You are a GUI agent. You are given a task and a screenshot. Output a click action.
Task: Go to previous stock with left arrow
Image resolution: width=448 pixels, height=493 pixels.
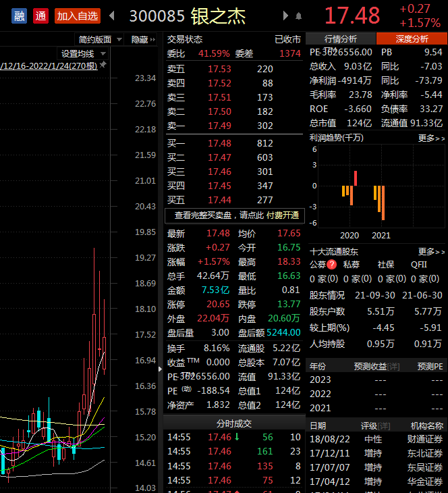click(111, 16)
